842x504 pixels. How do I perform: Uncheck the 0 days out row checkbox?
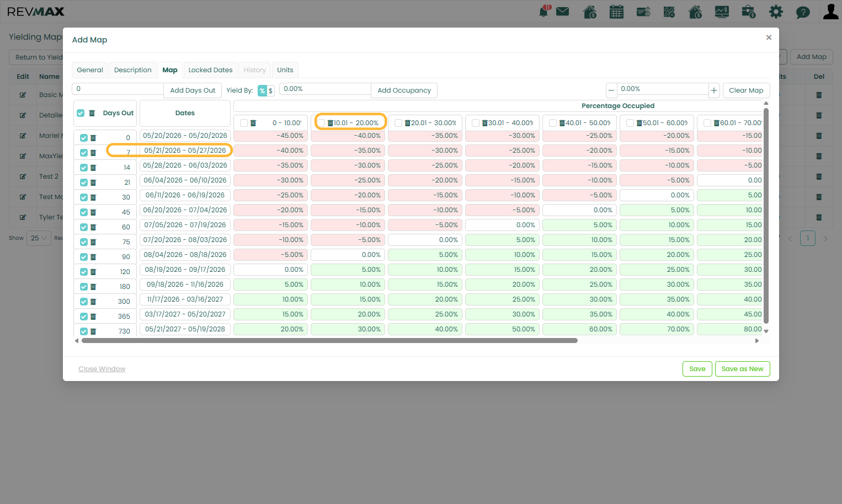[x=84, y=138]
